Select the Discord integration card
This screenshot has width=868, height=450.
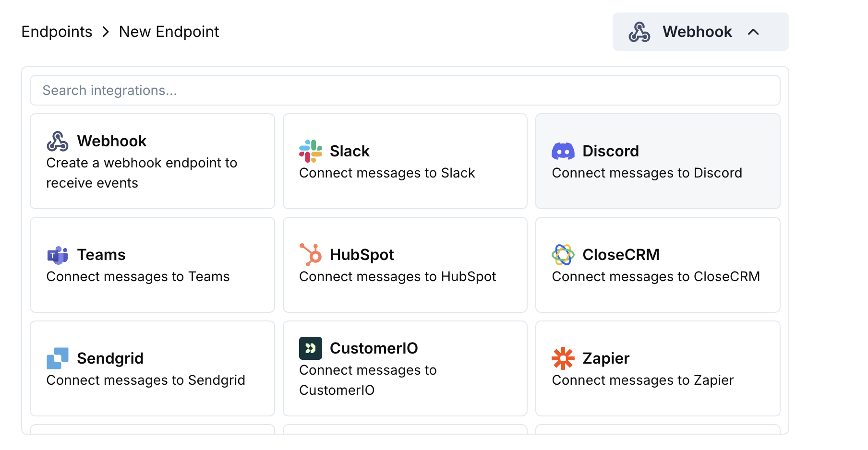[x=657, y=161]
